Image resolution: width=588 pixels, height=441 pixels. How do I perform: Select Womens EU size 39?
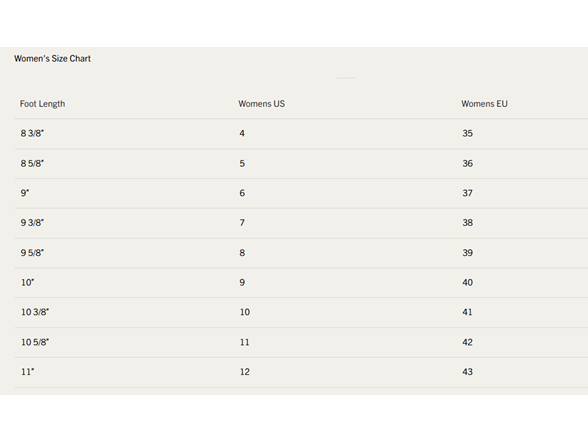click(x=467, y=253)
